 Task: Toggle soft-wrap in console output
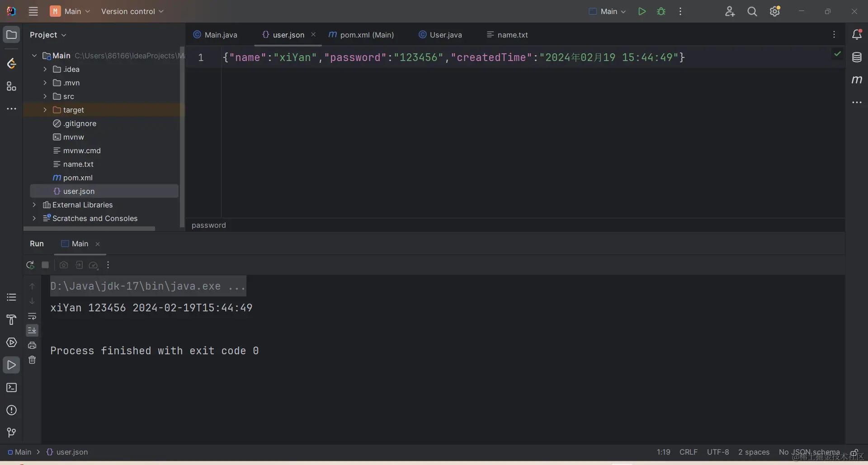pyautogui.click(x=32, y=316)
